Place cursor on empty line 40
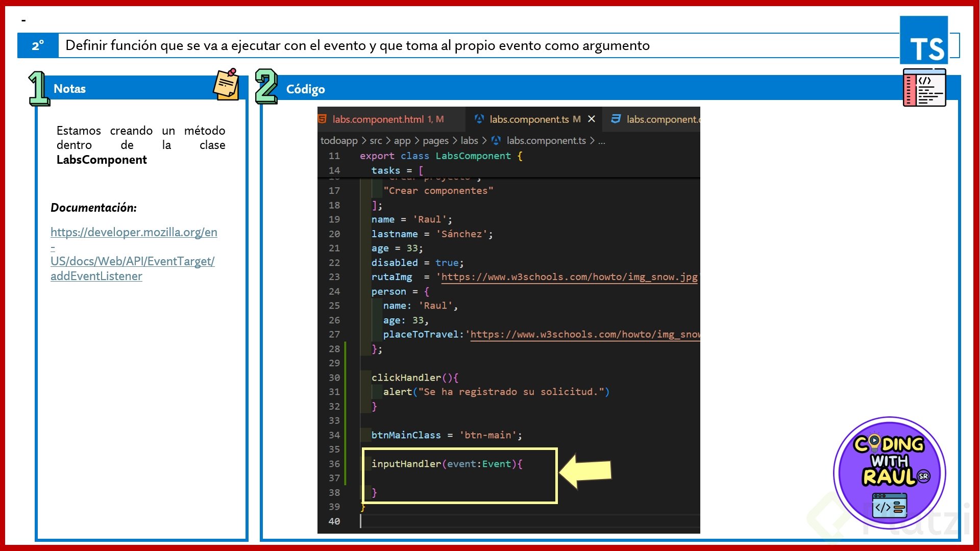 pos(459,521)
